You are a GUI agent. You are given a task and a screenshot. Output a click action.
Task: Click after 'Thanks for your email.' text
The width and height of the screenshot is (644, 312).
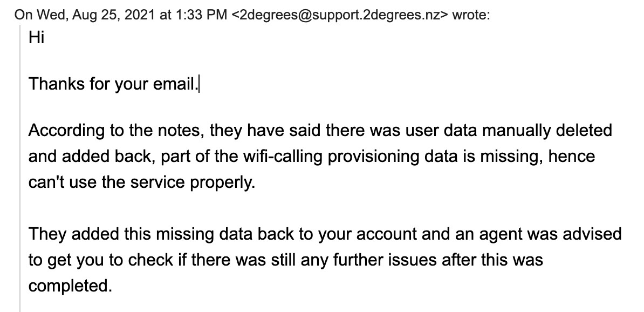click(x=200, y=84)
